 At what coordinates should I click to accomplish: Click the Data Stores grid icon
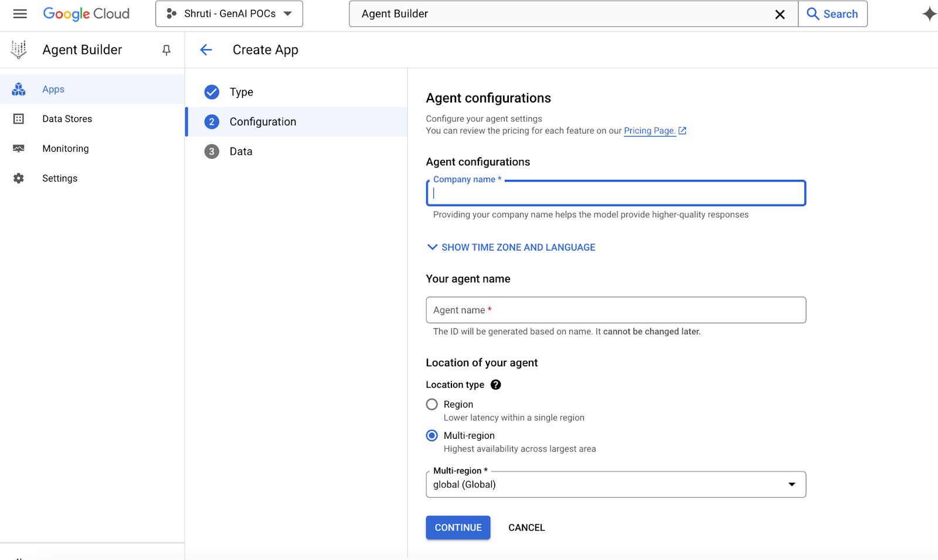(x=19, y=119)
